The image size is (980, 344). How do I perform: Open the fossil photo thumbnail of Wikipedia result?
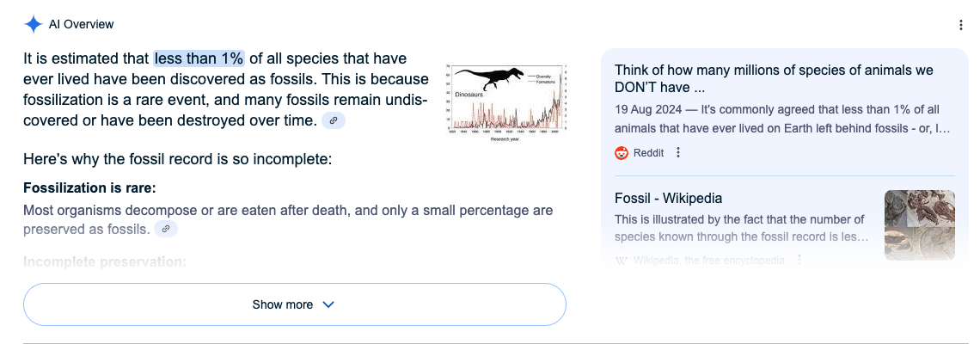919,225
